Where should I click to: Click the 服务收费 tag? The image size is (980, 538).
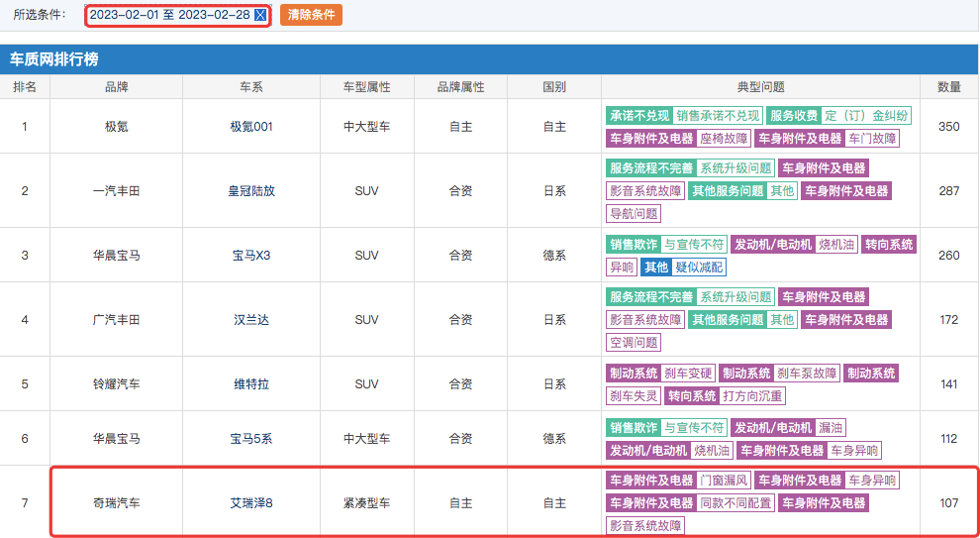tap(794, 116)
